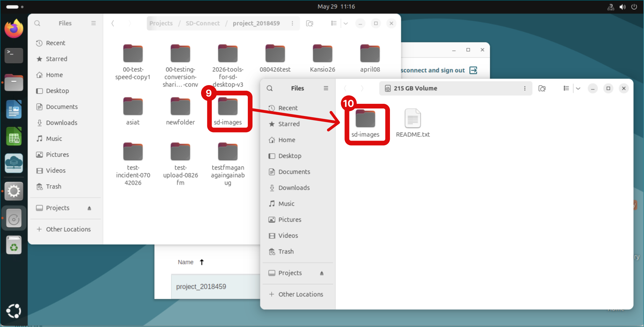Select the april08 folder
This screenshot has height=327, width=644.
click(x=370, y=59)
